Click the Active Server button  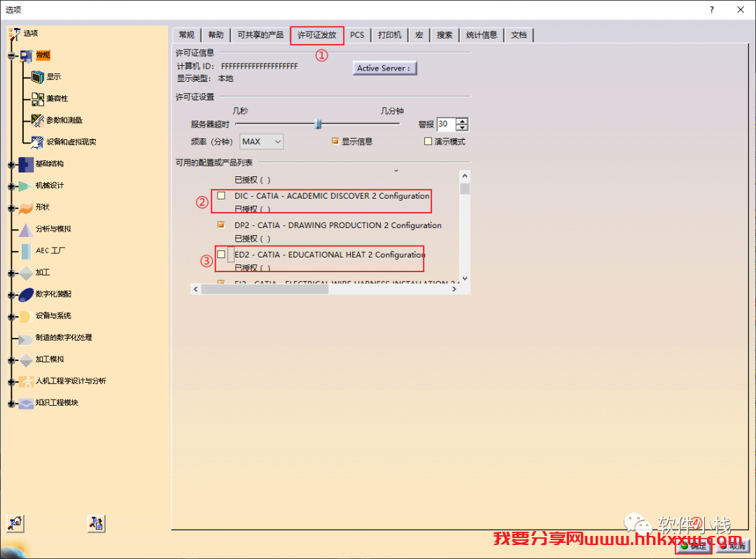click(x=384, y=69)
